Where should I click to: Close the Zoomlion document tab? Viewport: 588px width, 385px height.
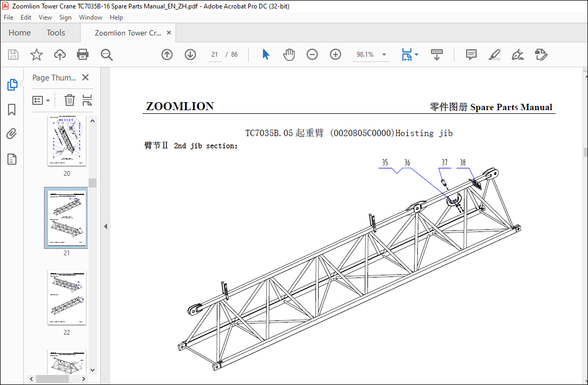coord(169,33)
